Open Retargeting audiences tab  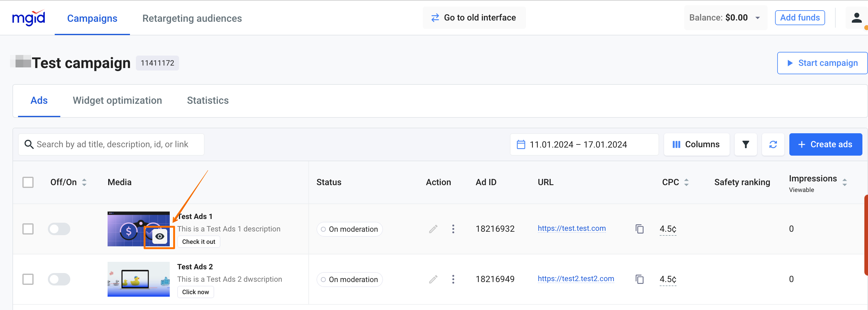pos(192,18)
